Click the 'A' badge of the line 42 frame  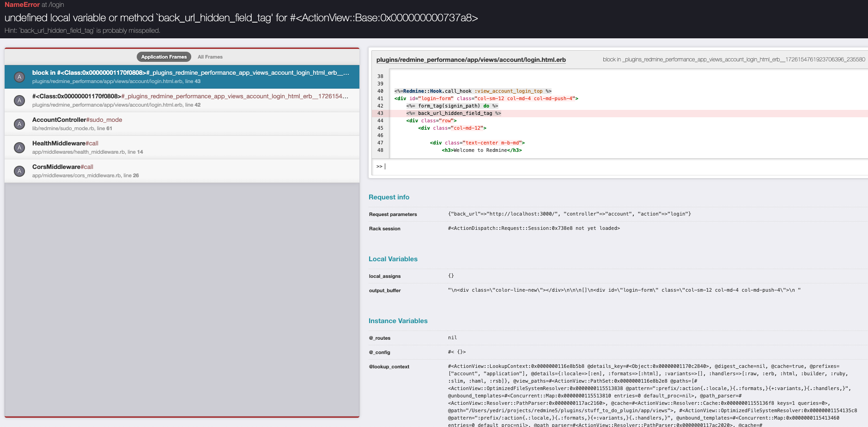pyautogui.click(x=19, y=101)
